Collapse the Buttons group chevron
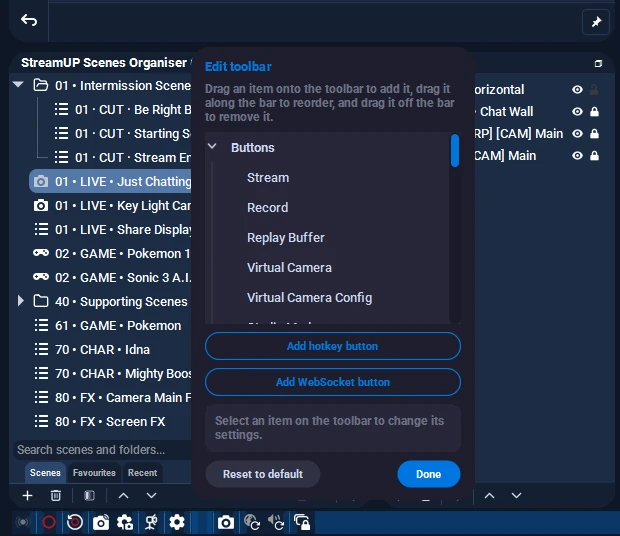 [x=212, y=146]
